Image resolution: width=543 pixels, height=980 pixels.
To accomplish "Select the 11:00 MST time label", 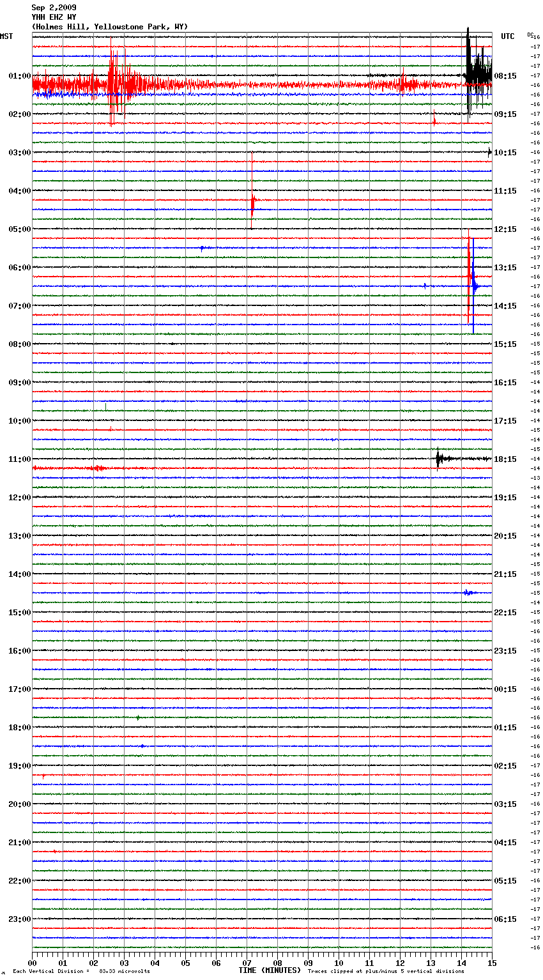I will click(x=20, y=459).
